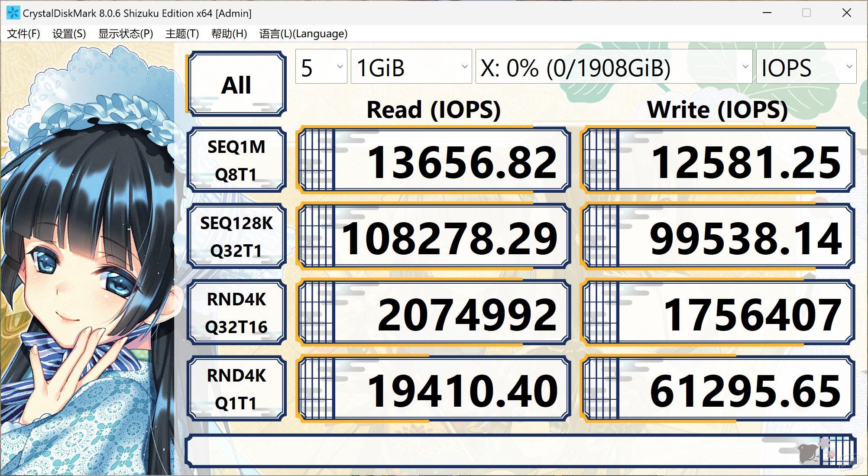Click the CrystalDiskMark app icon in title bar
Screen dimensions: 868x476
13,13
